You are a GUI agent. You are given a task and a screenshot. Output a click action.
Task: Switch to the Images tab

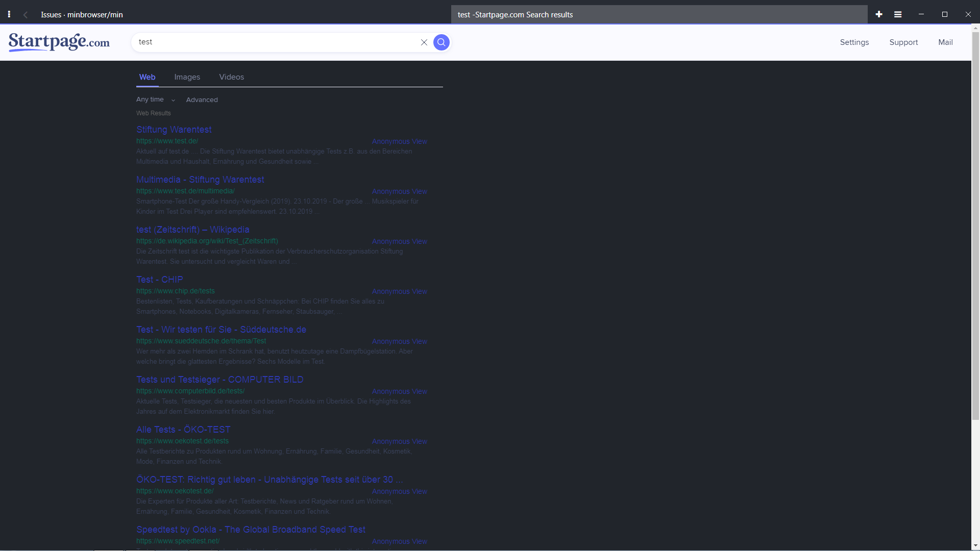click(x=187, y=77)
